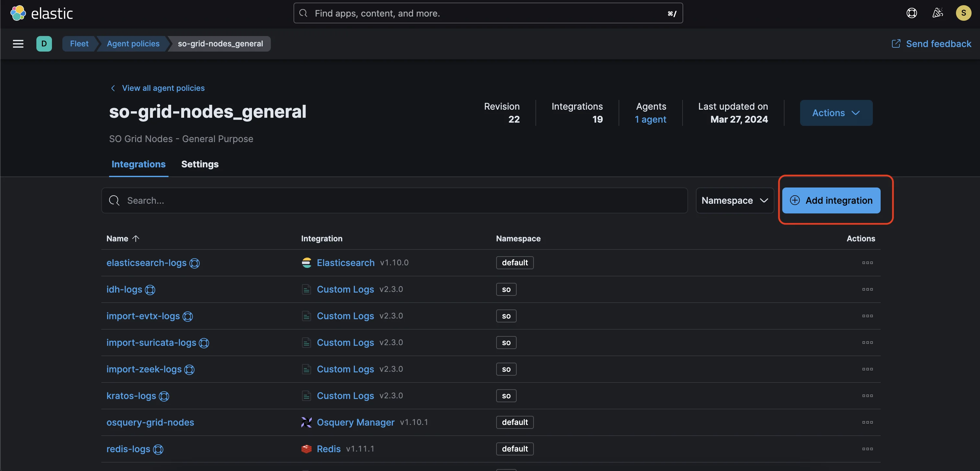Open the elasticsearch-logs integration policy
The image size is (980, 471).
click(x=146, y=263)
